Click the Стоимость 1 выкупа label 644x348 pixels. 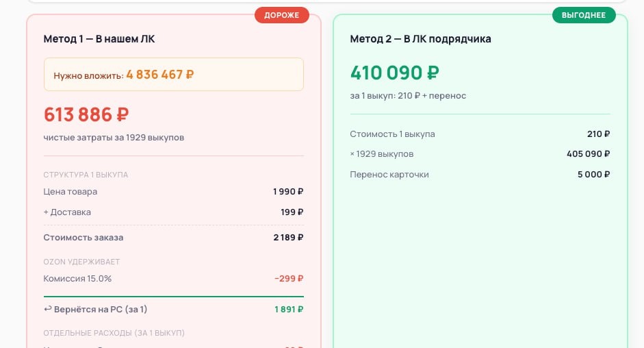[x=392, y=134]
